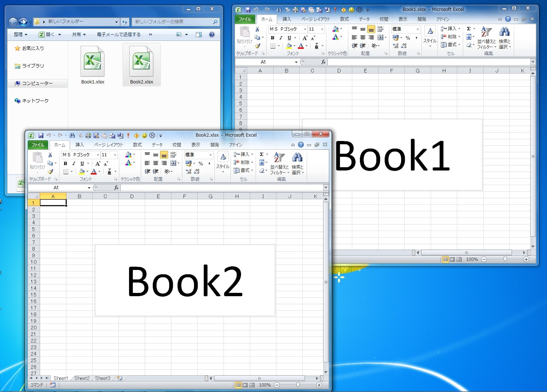The image size is (547, 392).
Task: Select Sheet2 tab in Book2
Action: (82, 379)
